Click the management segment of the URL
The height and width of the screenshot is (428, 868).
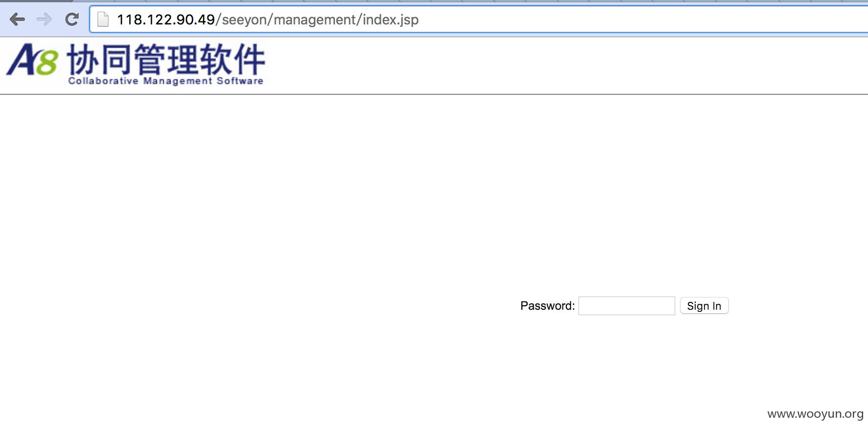(x=314, y=20)
